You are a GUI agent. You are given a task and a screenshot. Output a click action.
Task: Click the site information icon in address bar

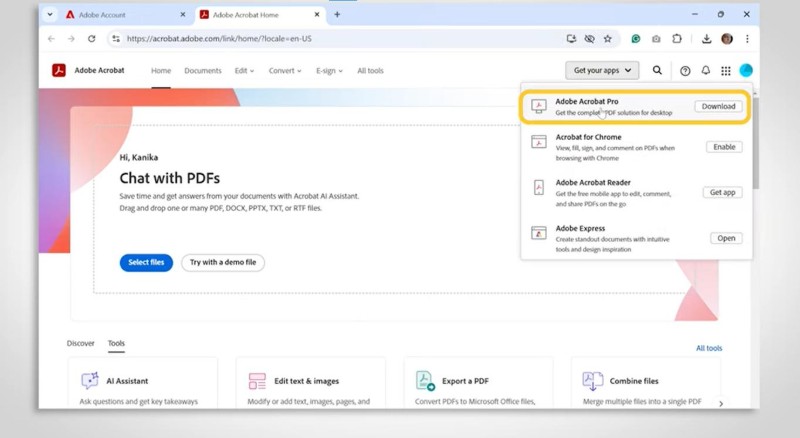coord(116,39)
